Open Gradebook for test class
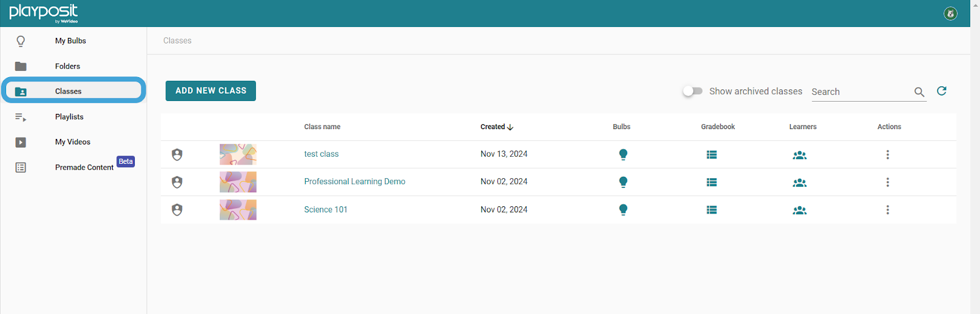This screenshot has height=314, width=980. (711, 155)
